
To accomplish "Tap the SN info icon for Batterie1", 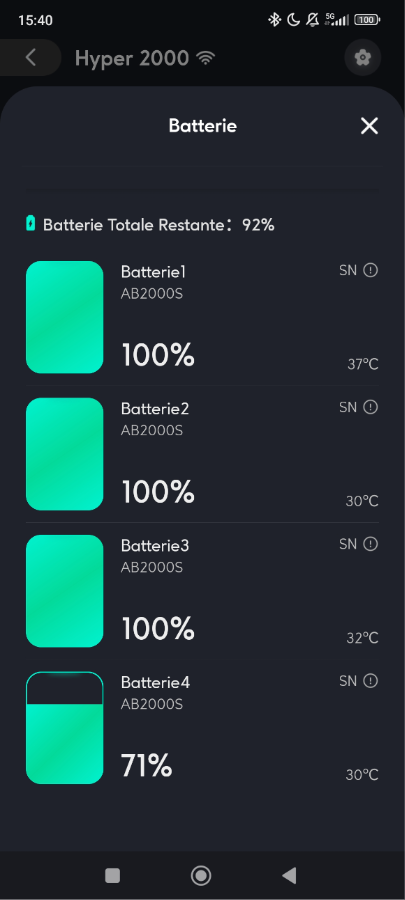I will pos(371,270).
